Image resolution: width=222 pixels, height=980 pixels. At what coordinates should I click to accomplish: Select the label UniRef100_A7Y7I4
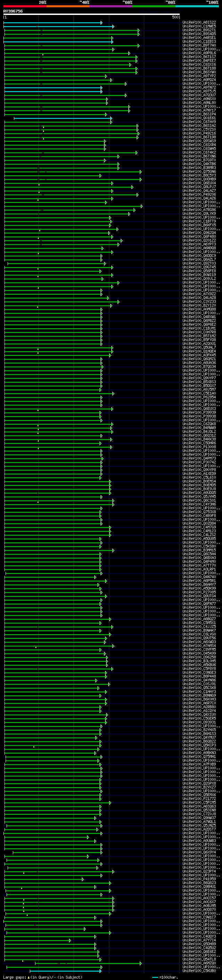pos(199,940)
